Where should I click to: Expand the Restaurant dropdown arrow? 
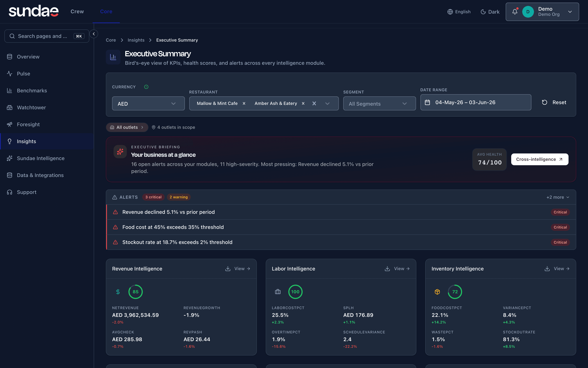pos(327,103)
